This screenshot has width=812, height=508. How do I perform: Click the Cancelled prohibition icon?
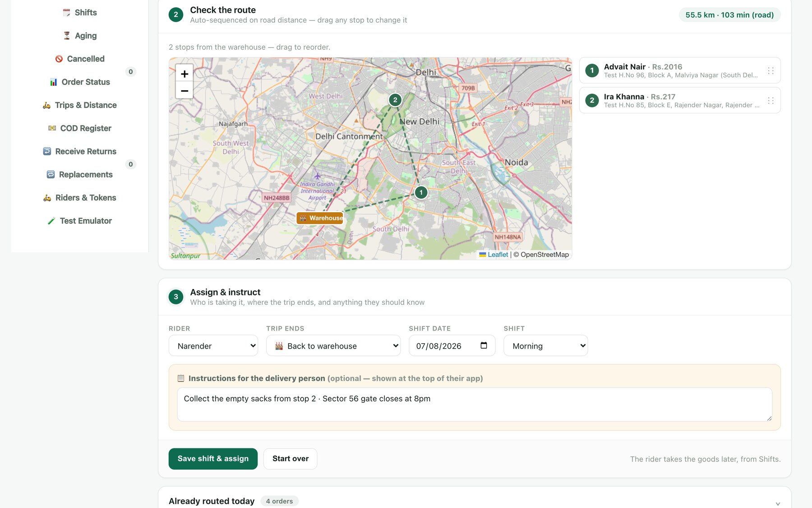coord(59,59)
